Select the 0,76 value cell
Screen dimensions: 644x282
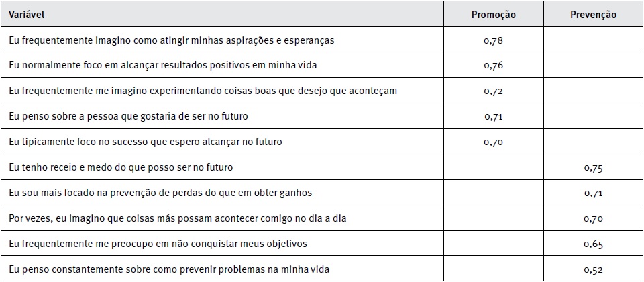click(492, 65)
